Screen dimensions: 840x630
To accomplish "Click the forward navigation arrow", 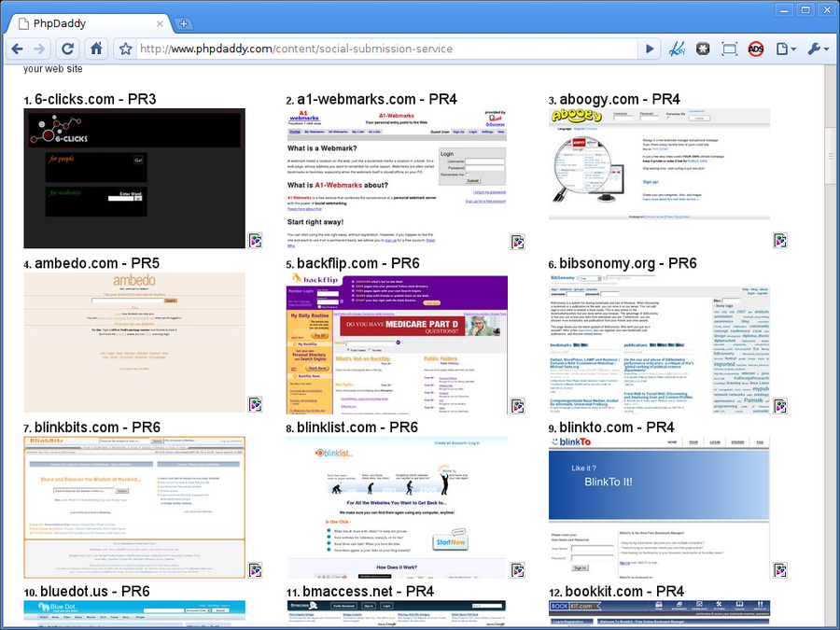I will coord(39,49).
